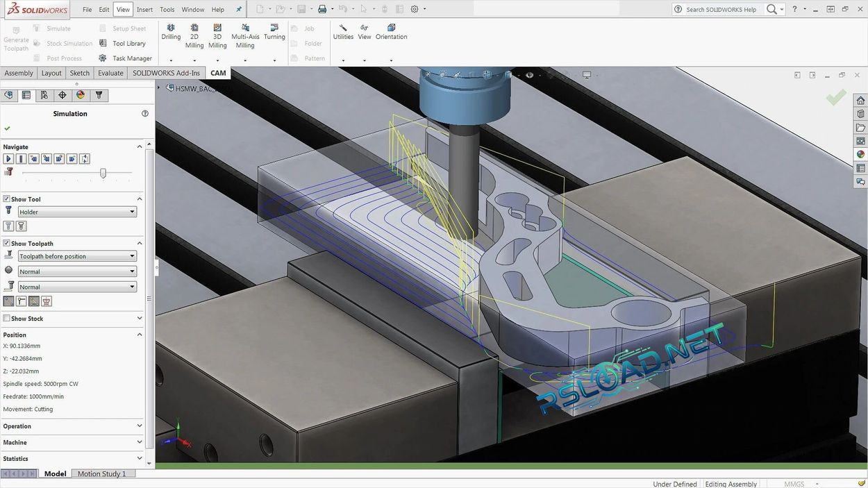The image size is (868, 488).
Task: Switch to the CAM ribbon tab
Action: (217, 72)
